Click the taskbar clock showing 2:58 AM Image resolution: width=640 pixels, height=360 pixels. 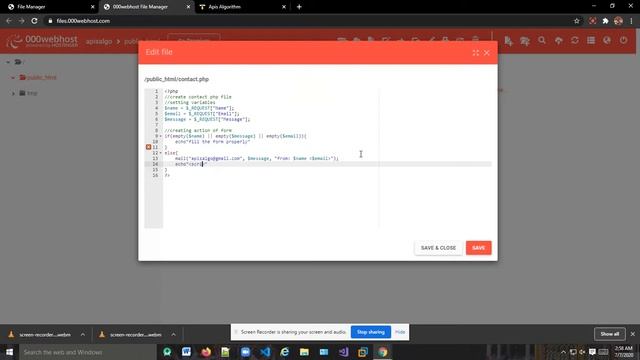624,352
